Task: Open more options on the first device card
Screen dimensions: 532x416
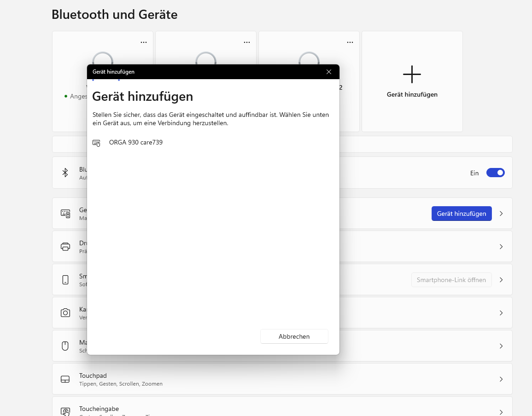Action: (x=144, y=42)
